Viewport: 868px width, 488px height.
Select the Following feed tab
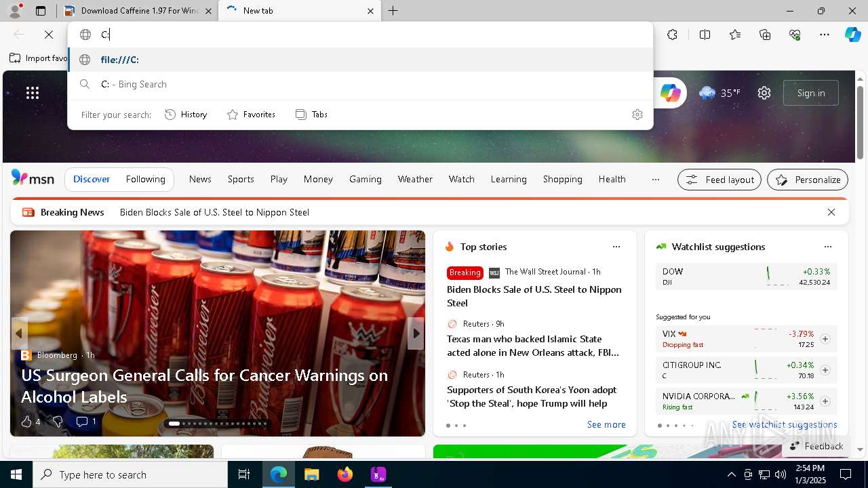pos(145,180)
